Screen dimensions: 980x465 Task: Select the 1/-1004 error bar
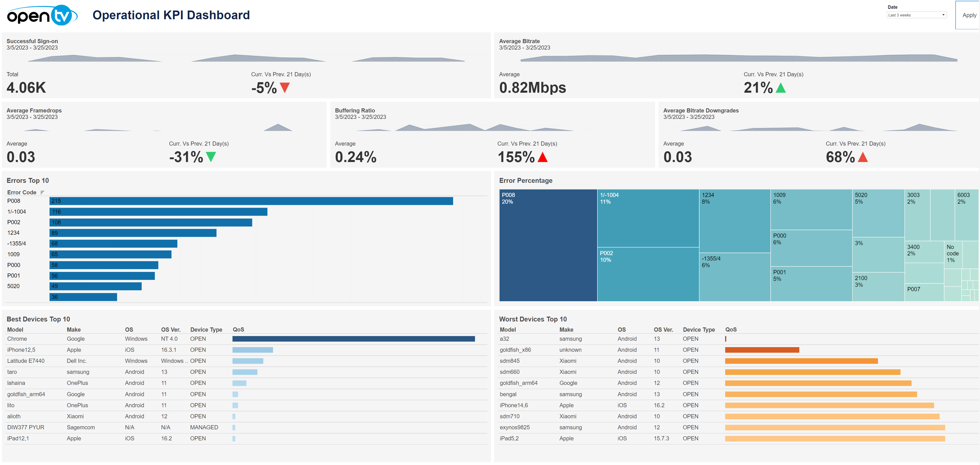pyautogui.click(x=158, y=212)
